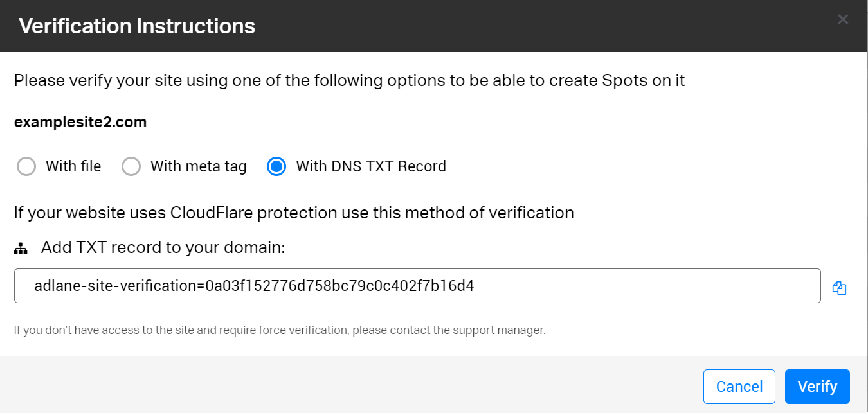
Task: Click the examplesite2.com domain name
Action: [x=80, y=122]
